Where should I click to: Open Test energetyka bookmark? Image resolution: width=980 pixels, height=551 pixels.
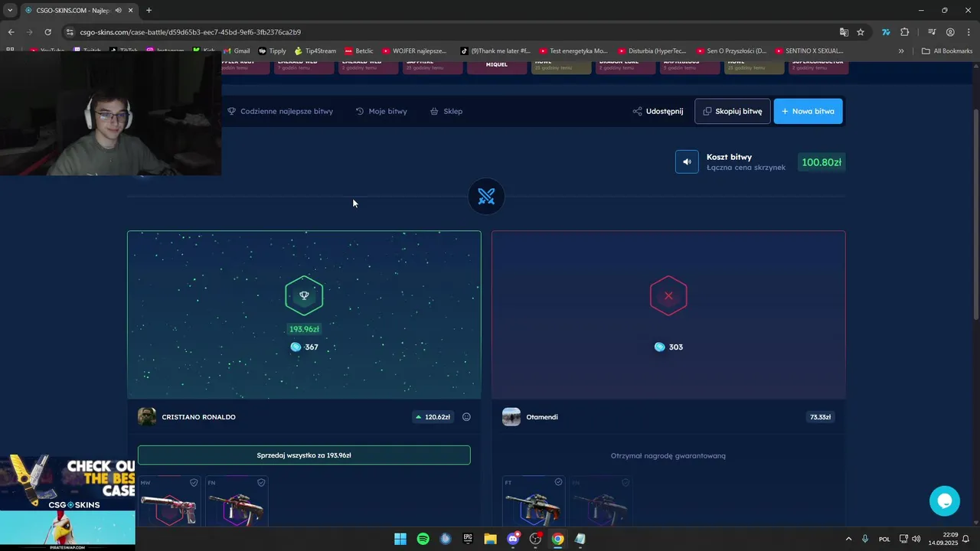point(573,51)
